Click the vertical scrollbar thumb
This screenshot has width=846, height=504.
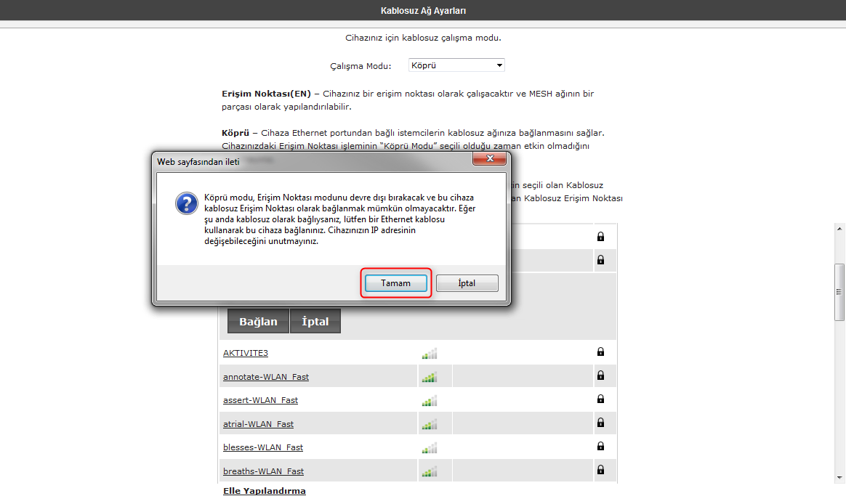840,290
